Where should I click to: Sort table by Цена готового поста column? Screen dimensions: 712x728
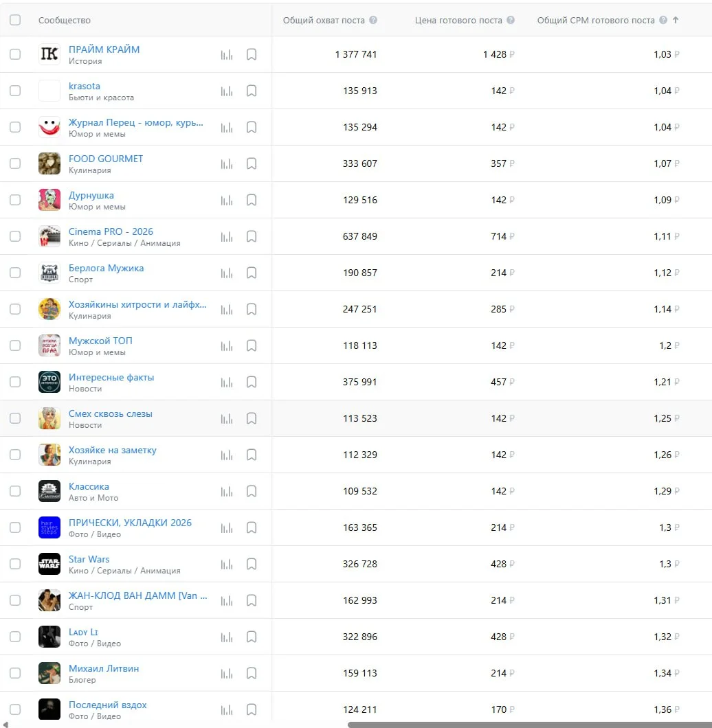click(x=458, y=20)
